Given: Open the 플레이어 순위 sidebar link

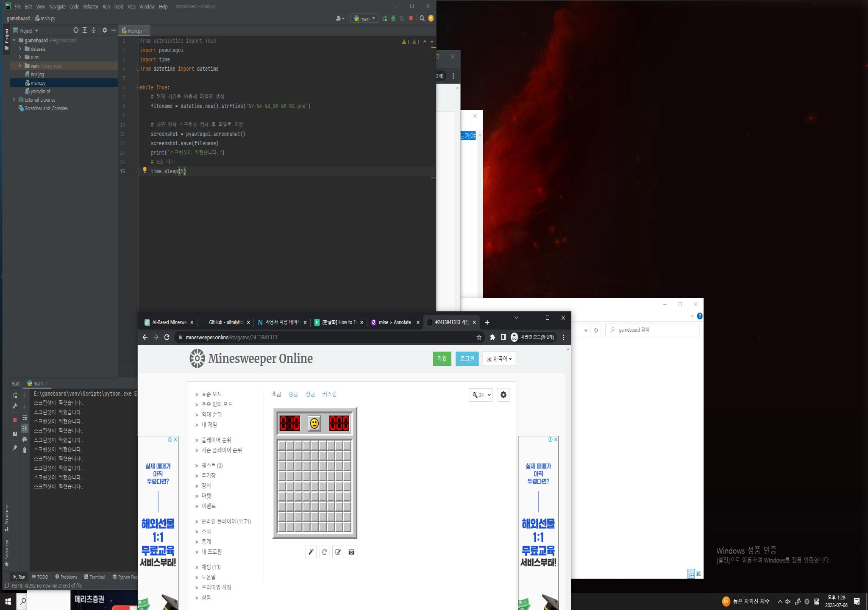Looking at the screenshot, I should 216,440.
